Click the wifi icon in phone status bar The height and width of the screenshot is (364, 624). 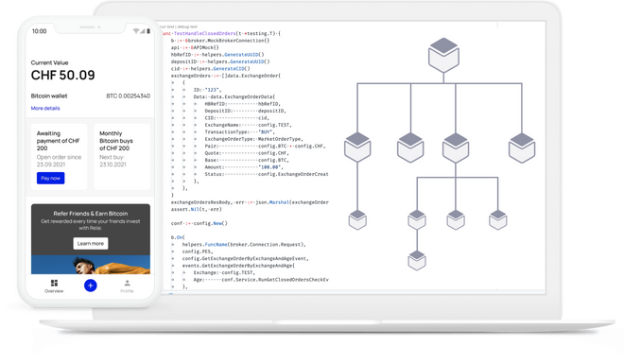(x=136, y=31)
